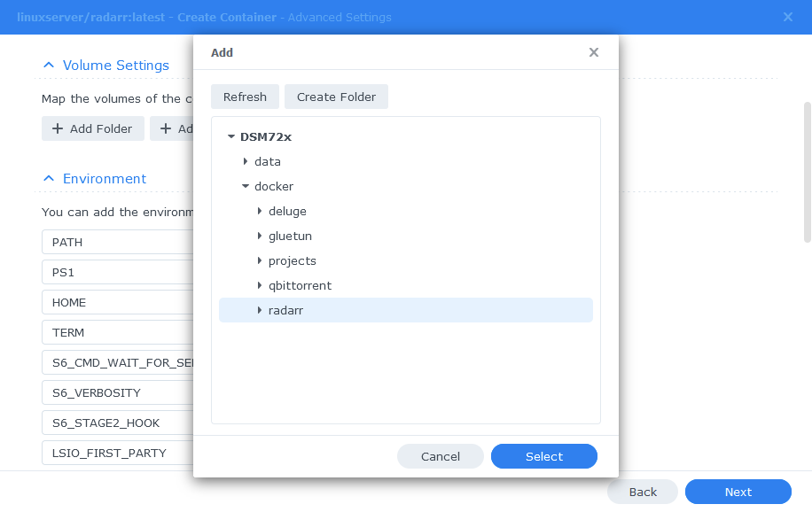Click the TERM variable field
The image size is (812, 512).
118,332
